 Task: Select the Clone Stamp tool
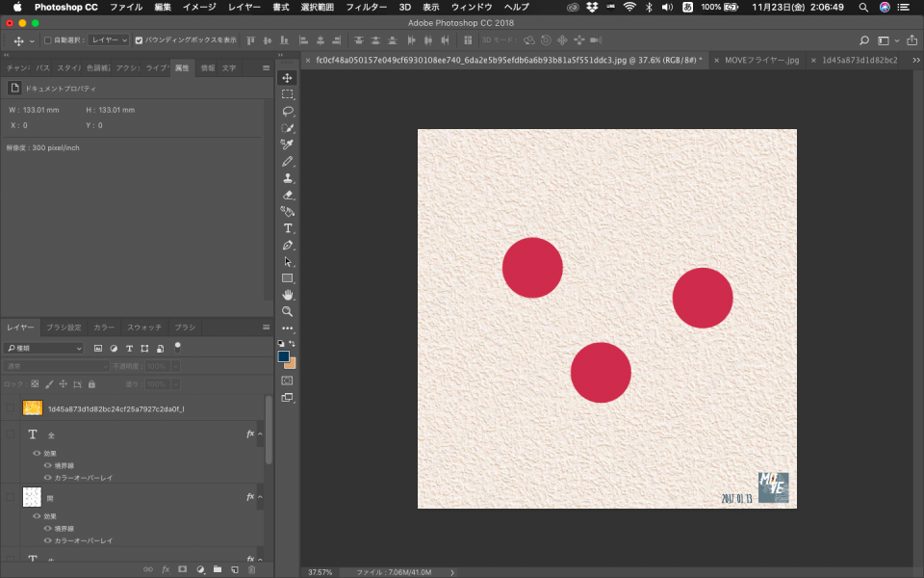[288, 178]
